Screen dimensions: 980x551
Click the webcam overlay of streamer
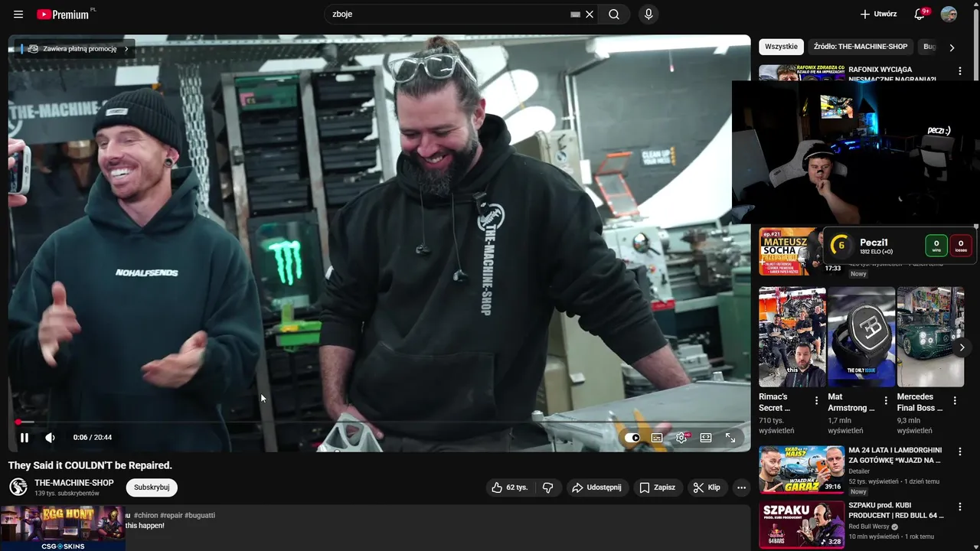pyautogui.click(x=855, y=152)
